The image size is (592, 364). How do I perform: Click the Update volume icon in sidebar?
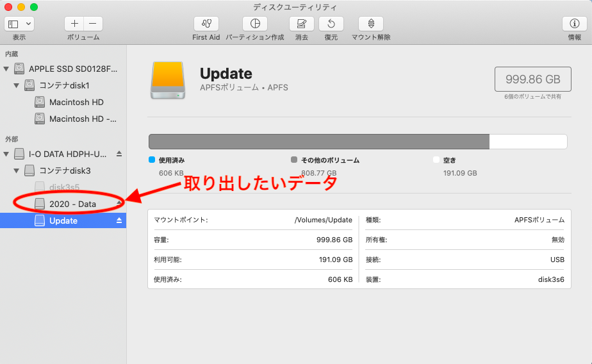(40, 220)
